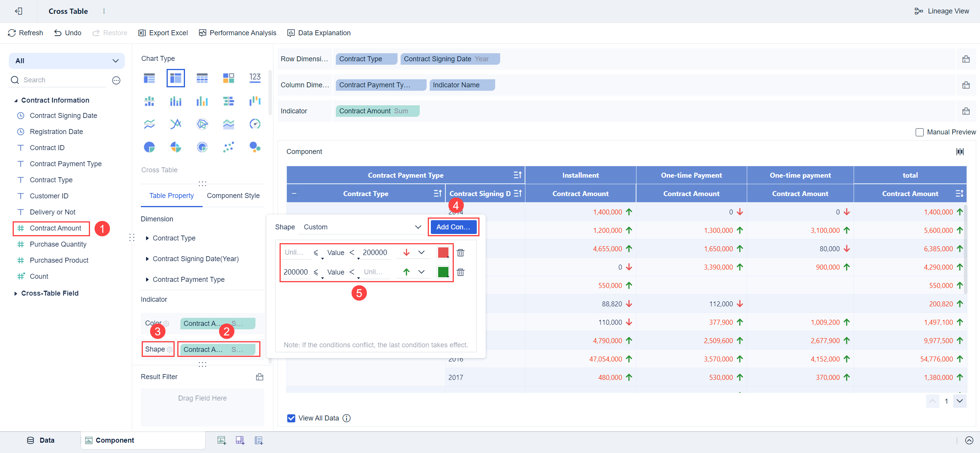
Task: Click the Export Excel icon
Action: pos(142,33)
